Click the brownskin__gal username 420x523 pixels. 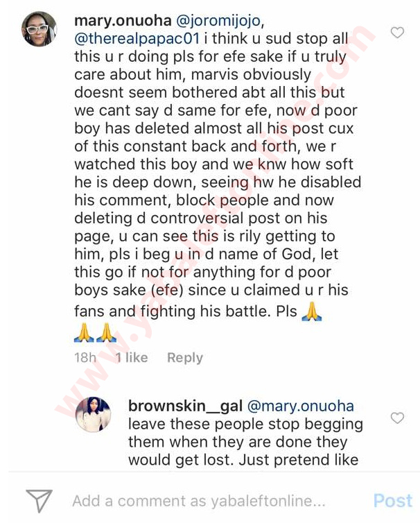[185, 406]
